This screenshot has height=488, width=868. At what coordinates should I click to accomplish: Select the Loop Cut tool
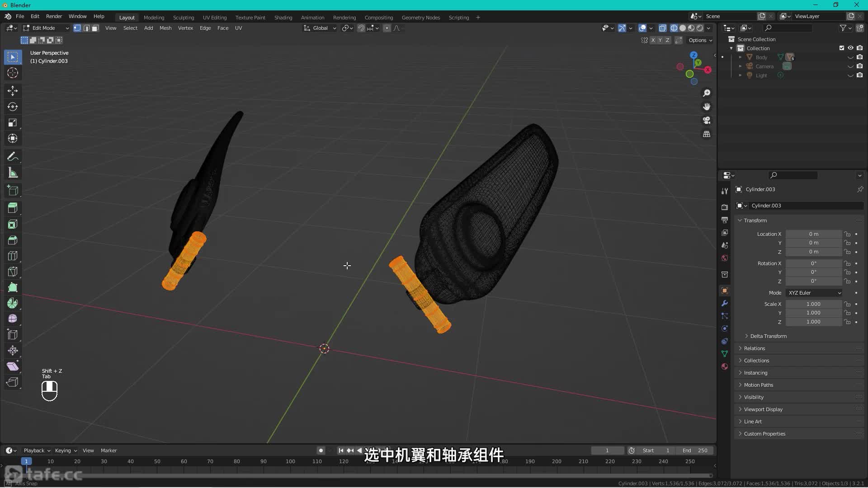point(13,256)
